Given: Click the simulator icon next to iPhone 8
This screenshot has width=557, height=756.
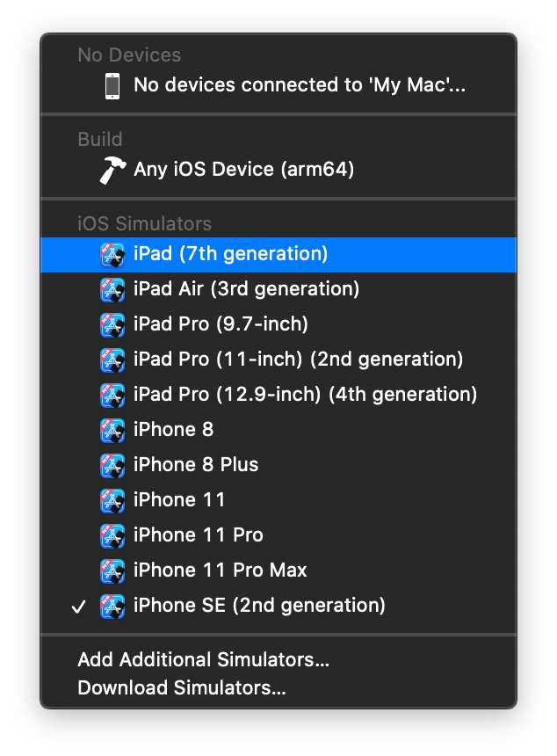Looking at the screenshot, I should coord(112,430).
